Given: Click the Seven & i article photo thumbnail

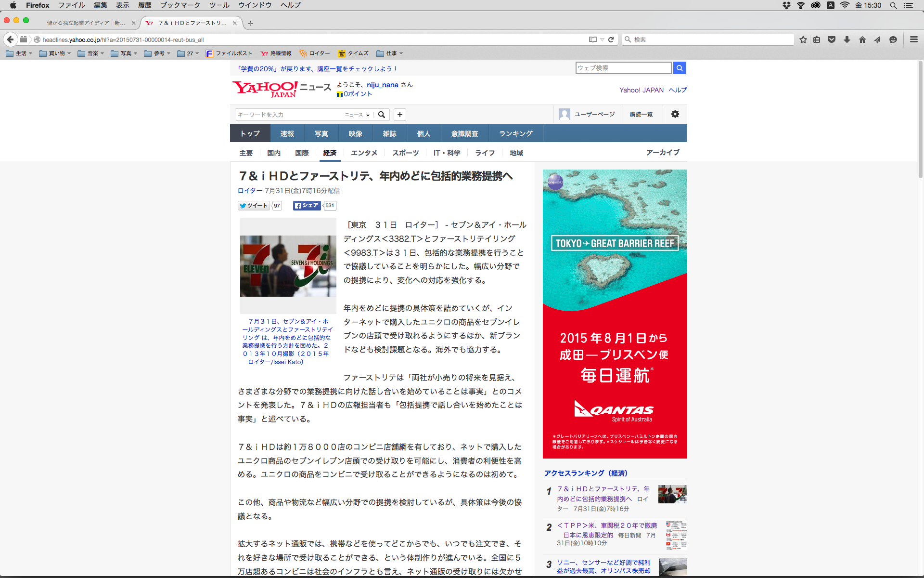Looking at the screenshot, I should coord(288,266).
